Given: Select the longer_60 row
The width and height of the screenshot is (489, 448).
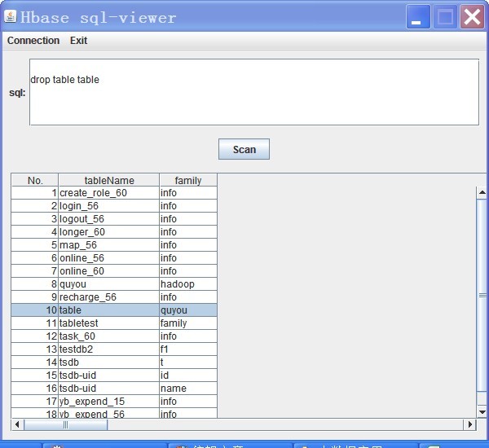Looking at the screenshot, I should pos(114,232).
